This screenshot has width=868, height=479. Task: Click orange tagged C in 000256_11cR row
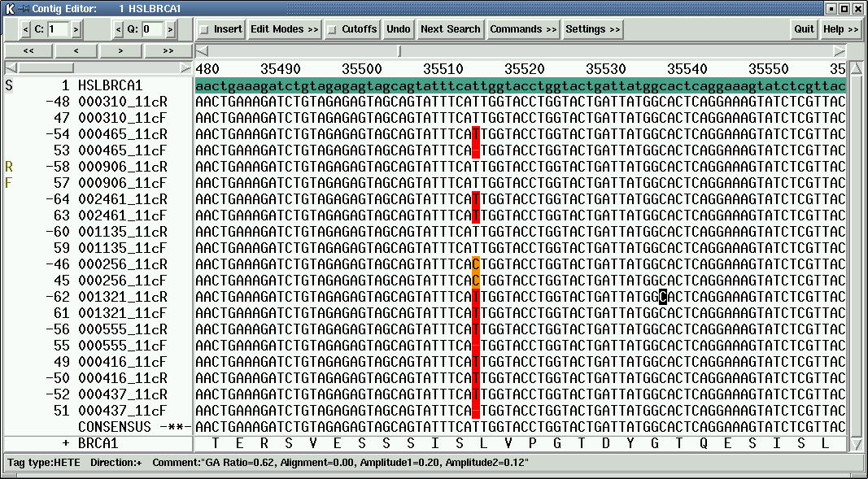(x=476, y=264)
